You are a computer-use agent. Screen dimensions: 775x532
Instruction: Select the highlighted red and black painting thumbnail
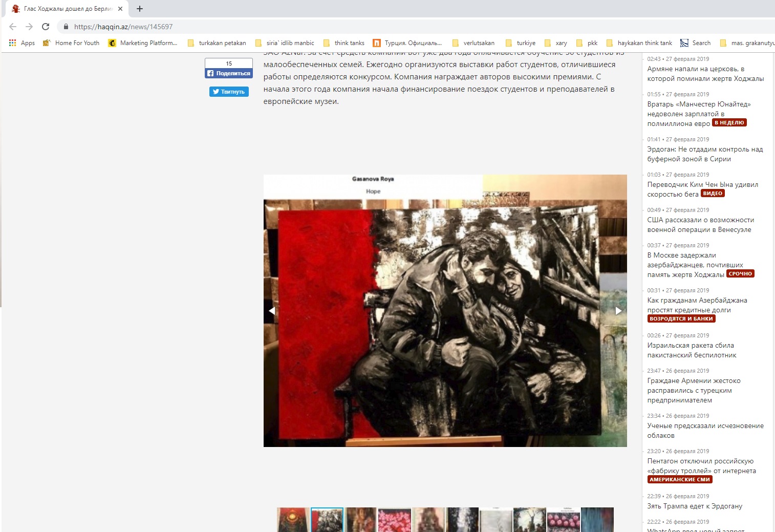327,520
